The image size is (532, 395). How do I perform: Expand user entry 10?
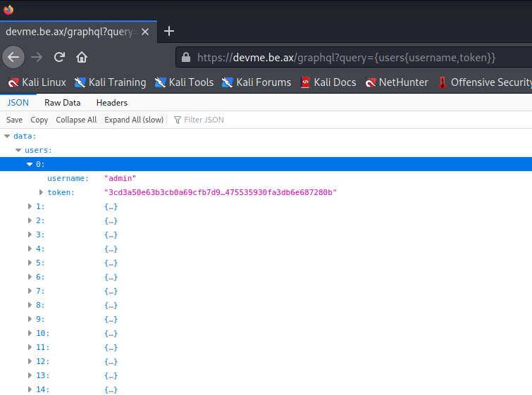tap(30, 333)
